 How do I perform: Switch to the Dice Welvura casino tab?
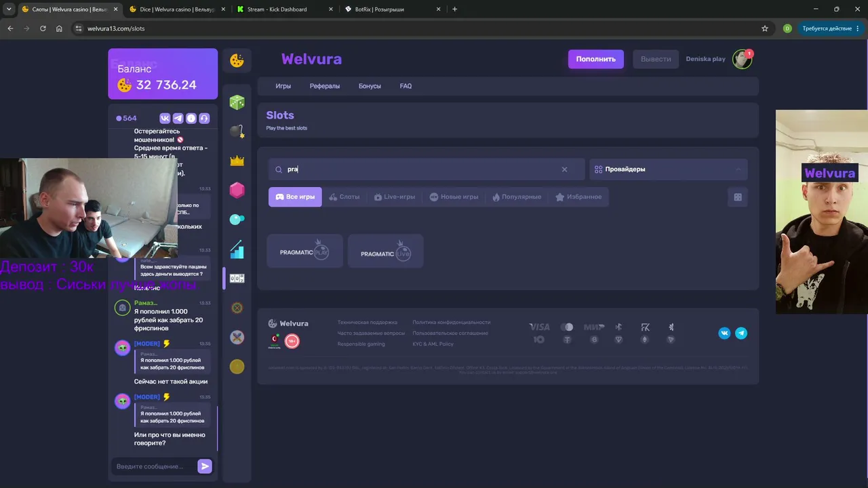click(176, 9)
